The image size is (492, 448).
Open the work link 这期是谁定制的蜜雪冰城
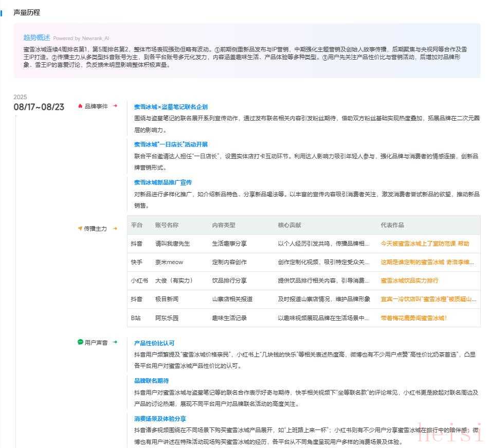[x=427, y=262]
